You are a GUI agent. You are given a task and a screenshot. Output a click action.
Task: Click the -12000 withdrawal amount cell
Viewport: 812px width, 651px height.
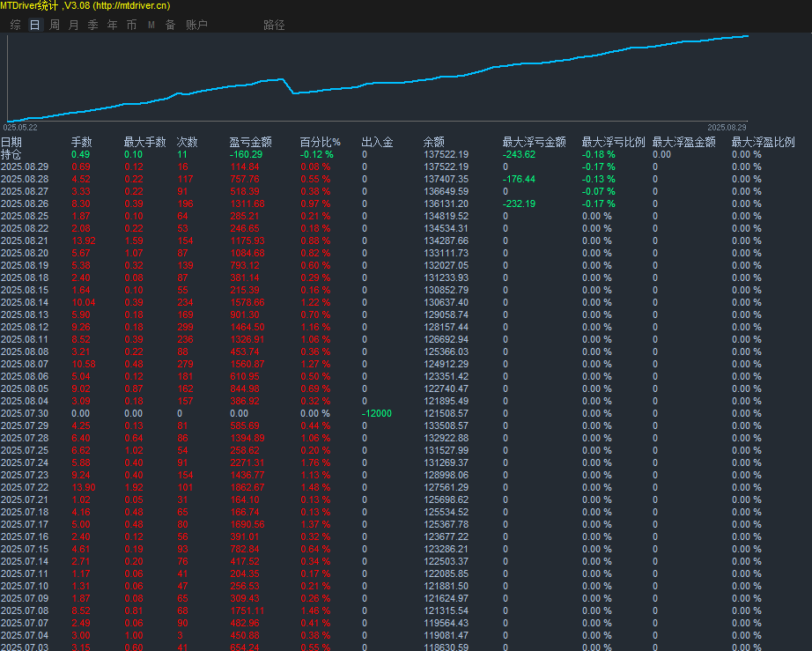click(x=376, y=413)
